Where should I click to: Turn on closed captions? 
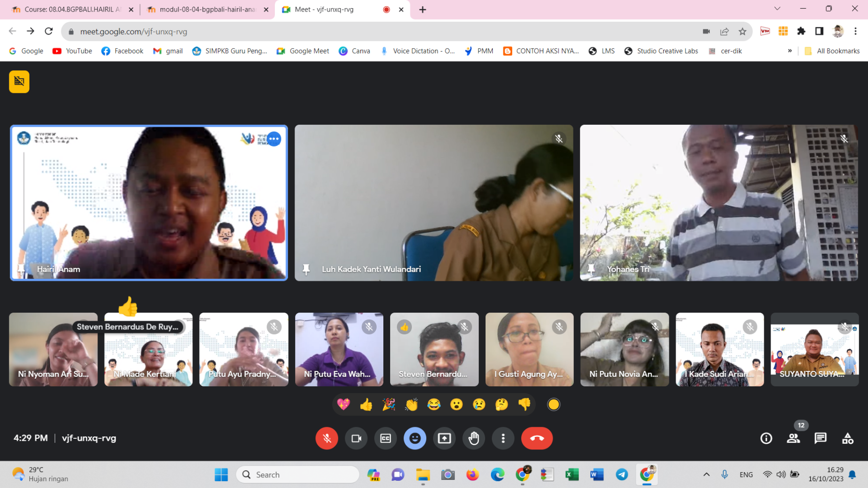coord(386,438)
